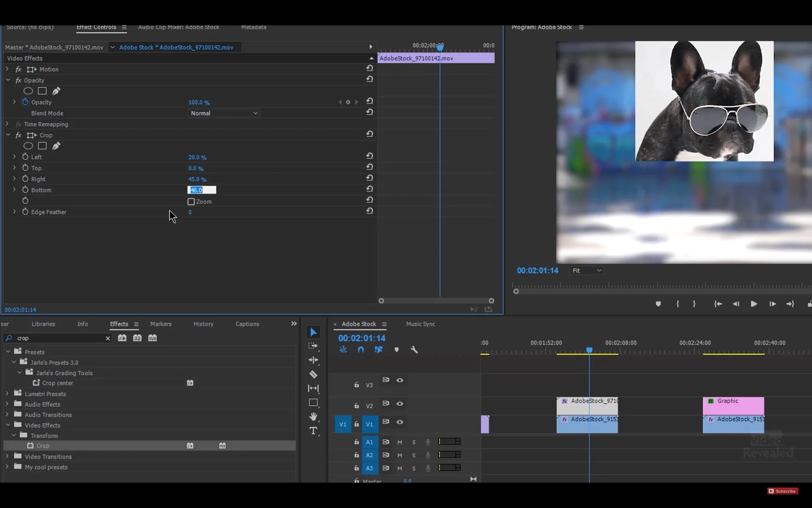This screenshot has width=812, height=508.
Task: Open the Audio Clip Mixer tab
Action: [178, 27]
